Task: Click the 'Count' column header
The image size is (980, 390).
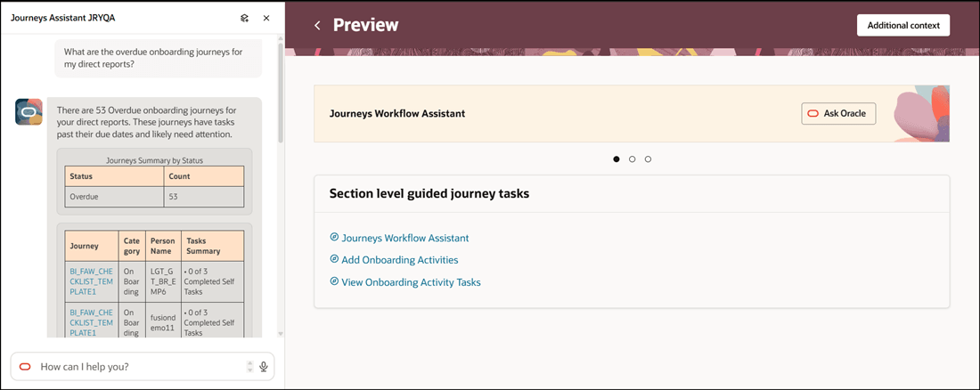Action: 204,176
